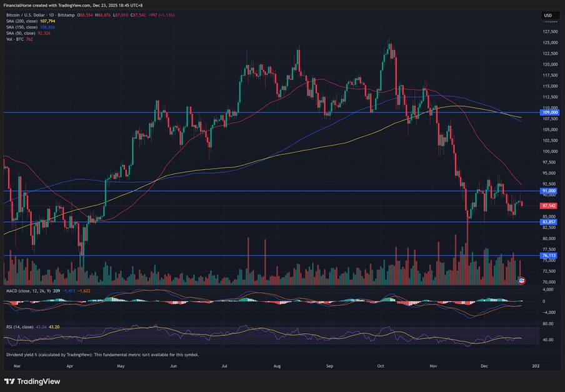Viewport: 565px width, 392px height.
Task: Click the Oct label on time axis
Action: point(379,365)
